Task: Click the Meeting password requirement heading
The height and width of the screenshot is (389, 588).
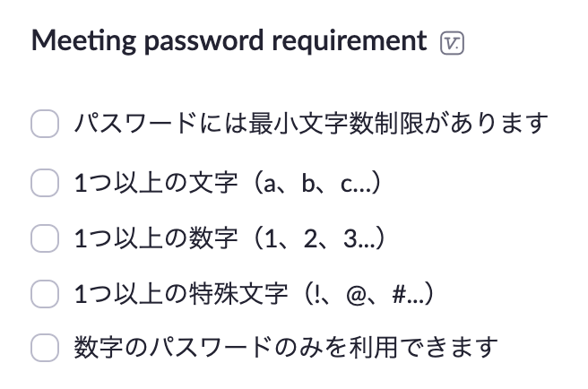Action: (x=229, y=41)
